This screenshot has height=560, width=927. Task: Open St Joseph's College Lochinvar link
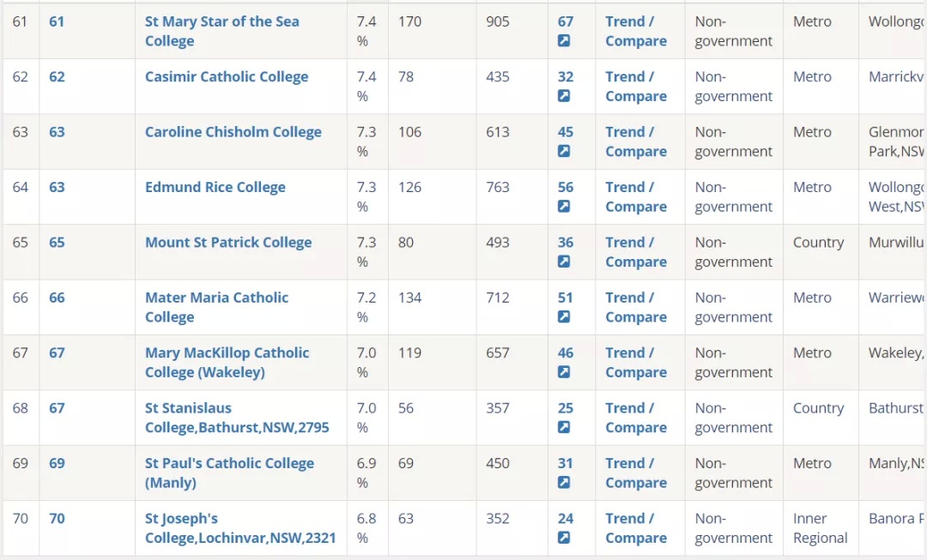(x=240, y=528)
